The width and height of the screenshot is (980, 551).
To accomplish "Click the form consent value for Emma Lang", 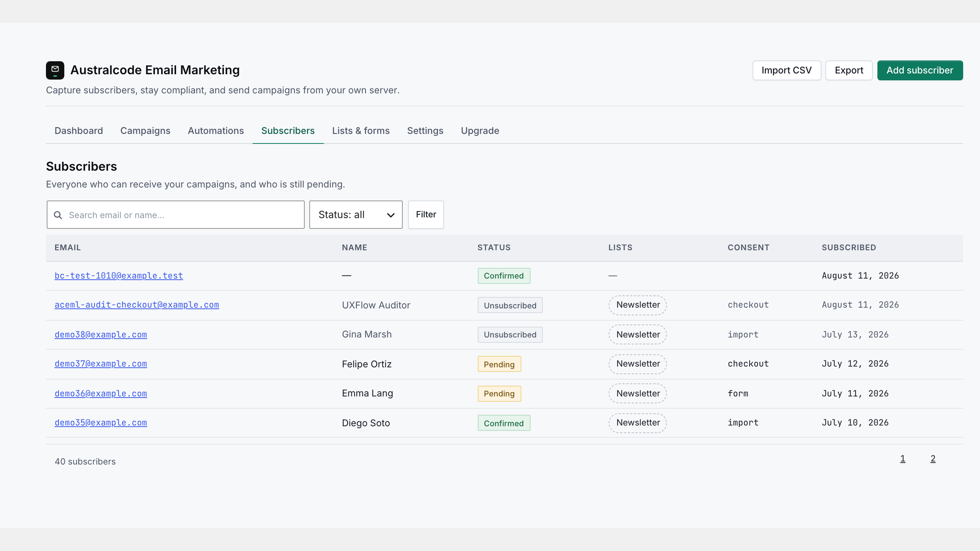I will tap(738, 393).
